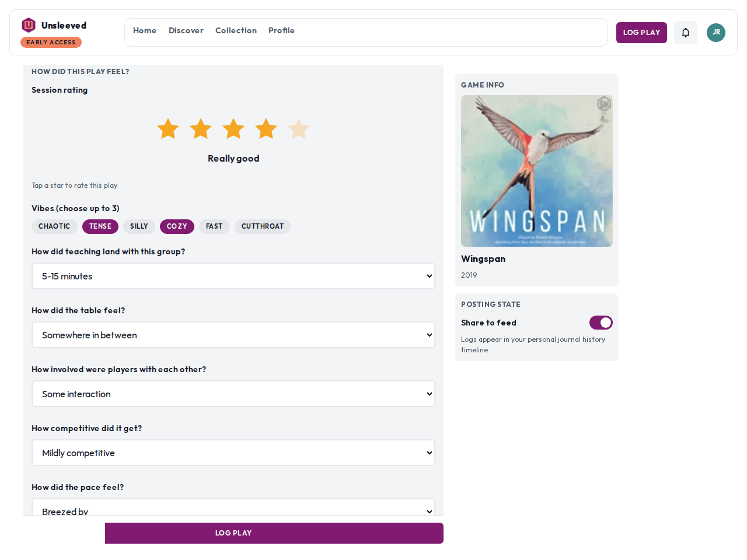747x560 pixels.
Task: Go to the Home nav item
Action: click(145, 30)
